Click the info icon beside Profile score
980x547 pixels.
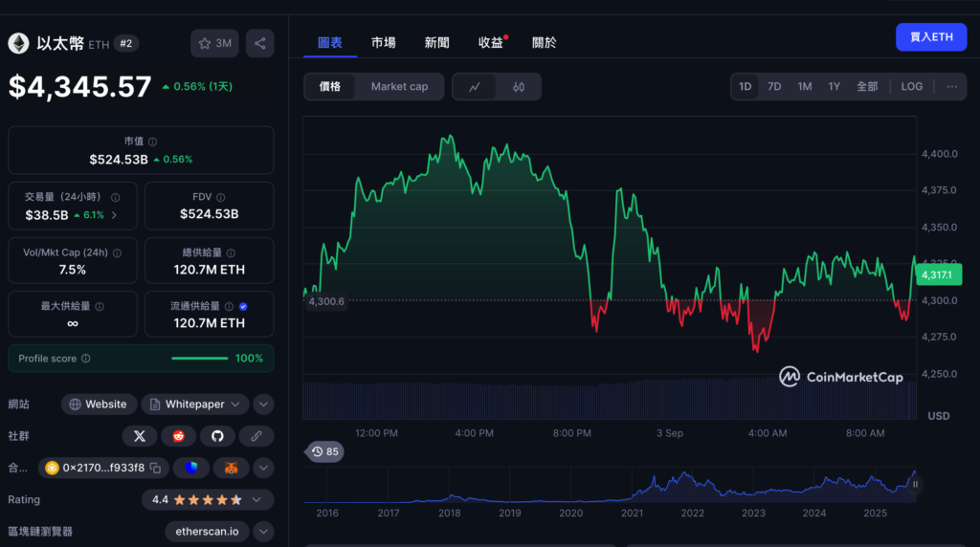click(85, 359)
